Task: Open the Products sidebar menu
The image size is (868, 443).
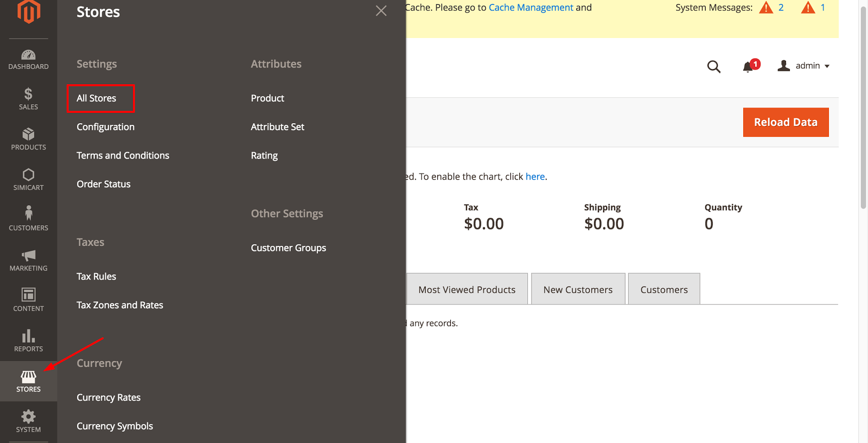Action: tap(29, 140)
